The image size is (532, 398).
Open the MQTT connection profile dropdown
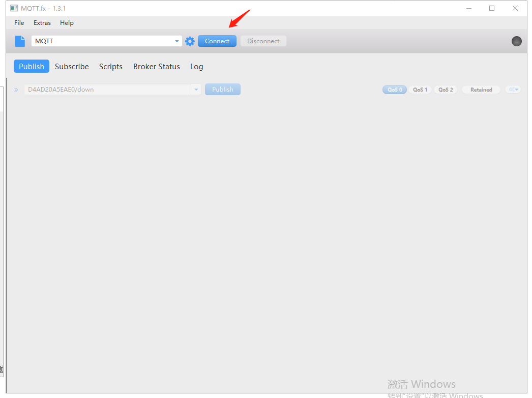coord(177,41)
